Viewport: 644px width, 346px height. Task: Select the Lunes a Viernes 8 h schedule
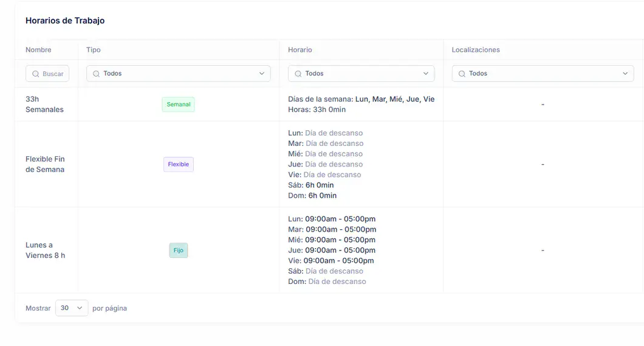[45, 251]
